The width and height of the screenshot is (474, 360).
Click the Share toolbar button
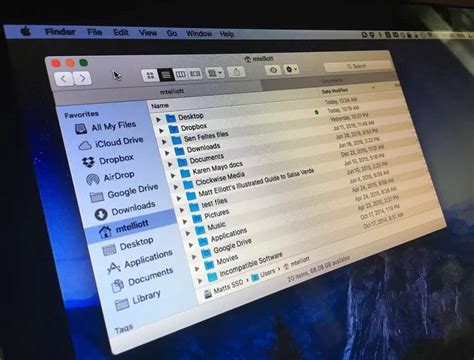236,72
